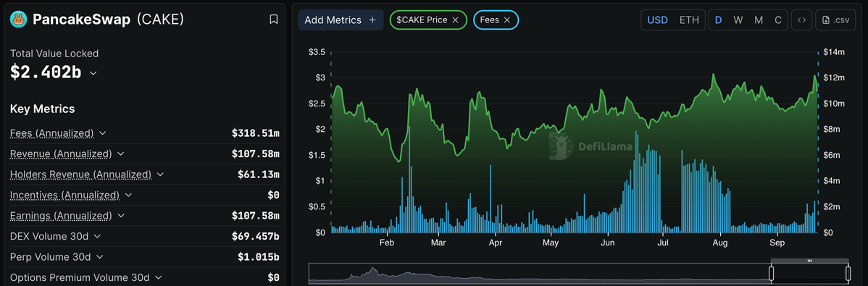Viewport: 868px width, 286px height.
Task: Expand Revenue (Annualized) details
Action: 121,153
